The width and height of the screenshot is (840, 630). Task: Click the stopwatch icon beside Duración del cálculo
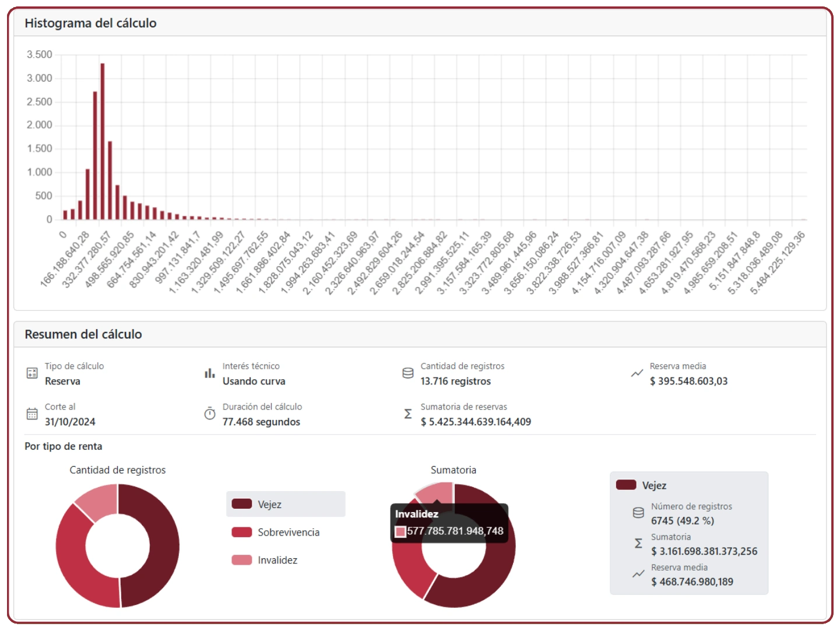click(210, 414)
